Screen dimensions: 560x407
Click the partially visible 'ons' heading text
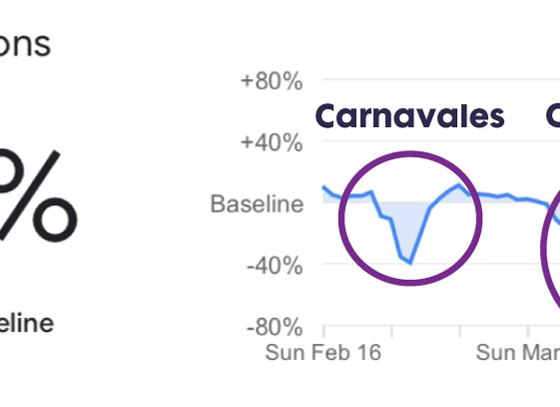click(x=24, y=45)
